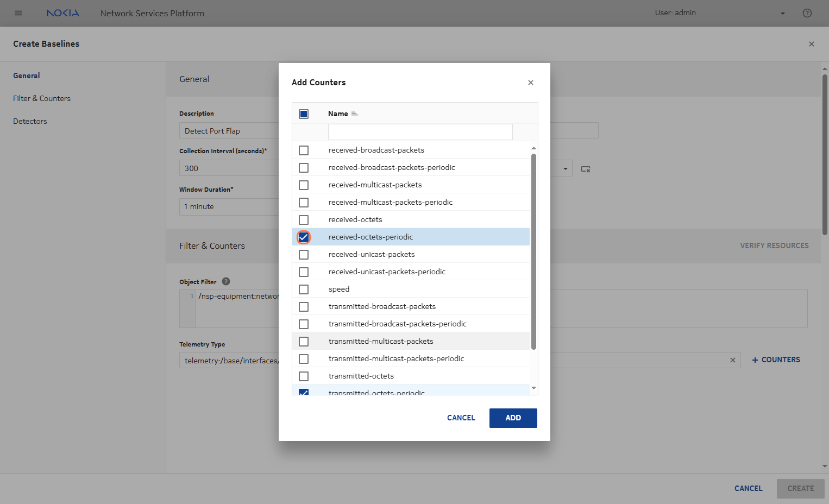Viewport: 829px width, 504px height.
Task: Check the speed counter checkbox
Action: tap(304, 289)
